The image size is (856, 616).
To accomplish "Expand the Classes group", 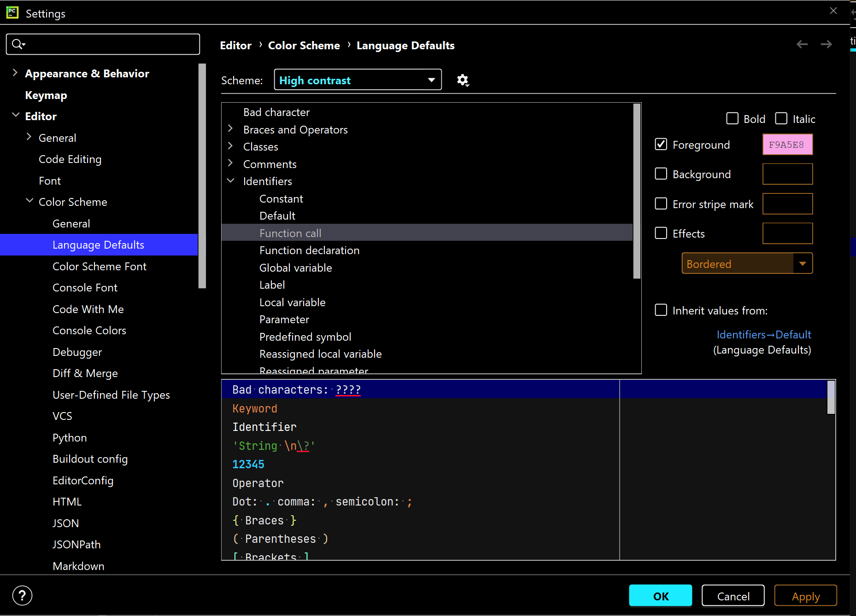I will coord(230,146).
